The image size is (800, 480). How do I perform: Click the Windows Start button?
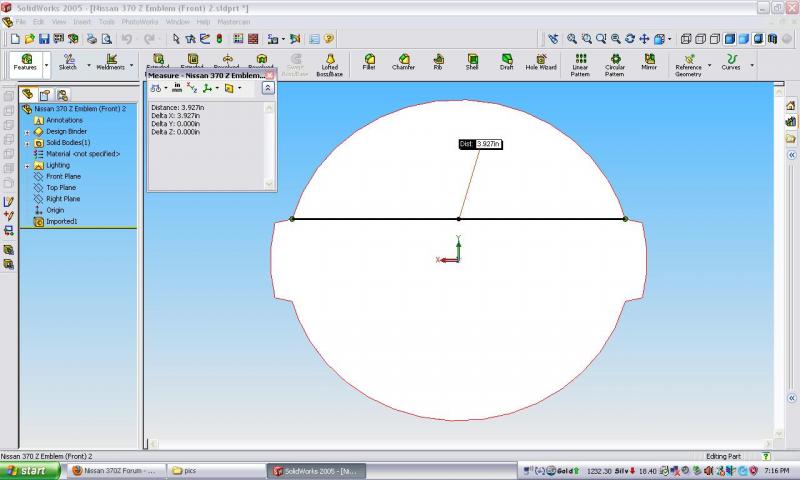30,471
